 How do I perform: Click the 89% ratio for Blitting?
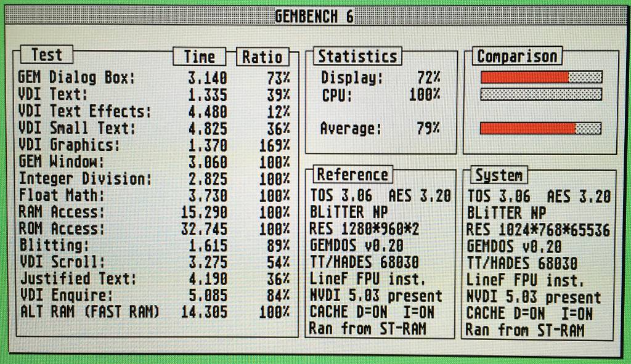(x=279, y=246)
